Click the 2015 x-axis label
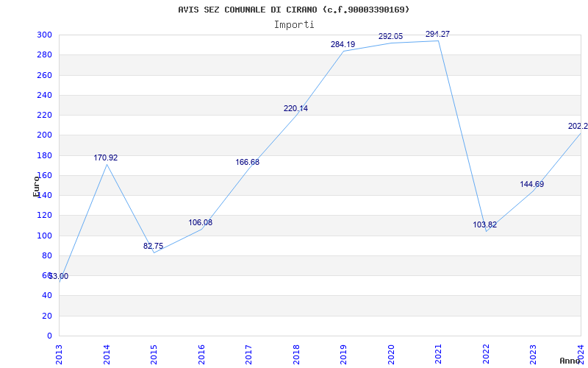Screen dimensions: 588x368 (x=154, y=355)
